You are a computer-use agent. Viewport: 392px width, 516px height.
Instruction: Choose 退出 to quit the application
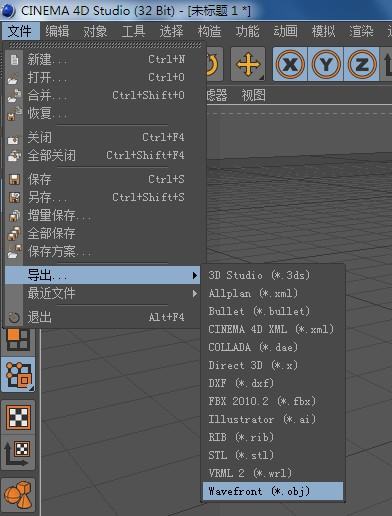[x=103, y=317]
